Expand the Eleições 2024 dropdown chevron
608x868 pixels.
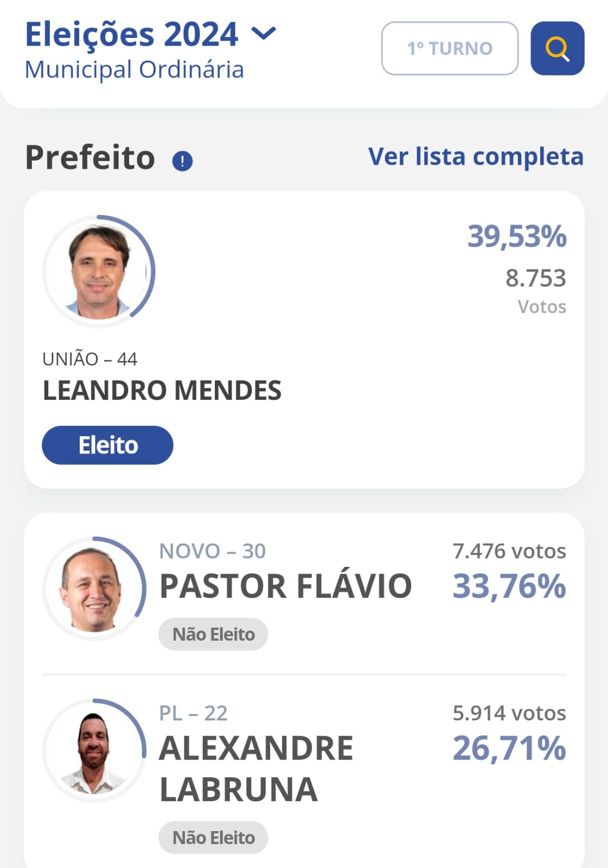click(x=264, y=34)
